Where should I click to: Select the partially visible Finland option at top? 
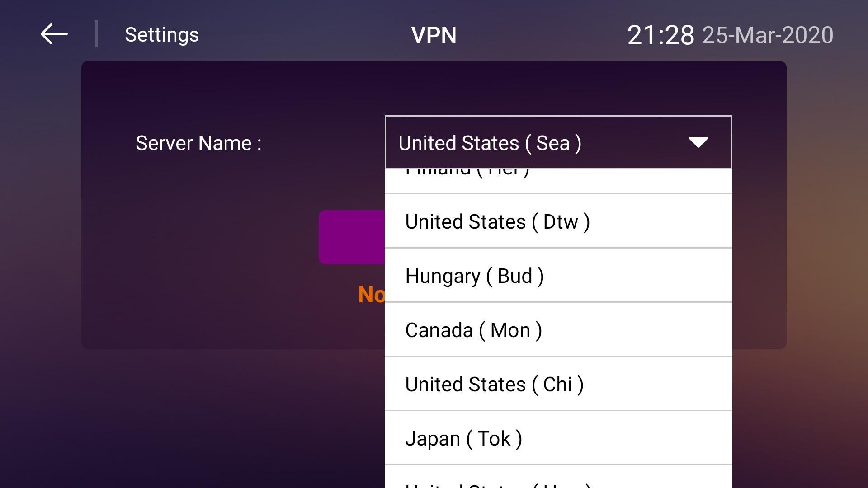[558, 181]
